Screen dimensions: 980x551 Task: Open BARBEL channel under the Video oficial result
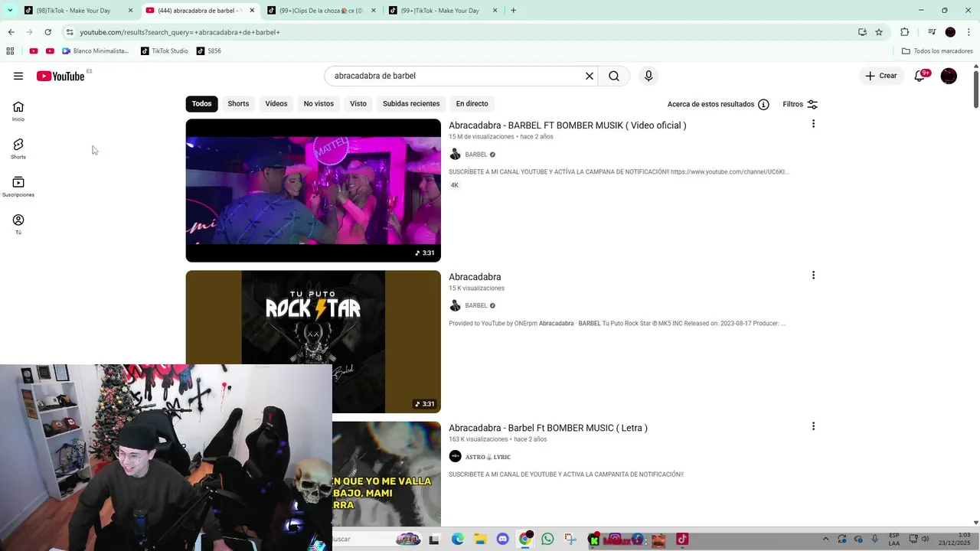click(475, 155)
